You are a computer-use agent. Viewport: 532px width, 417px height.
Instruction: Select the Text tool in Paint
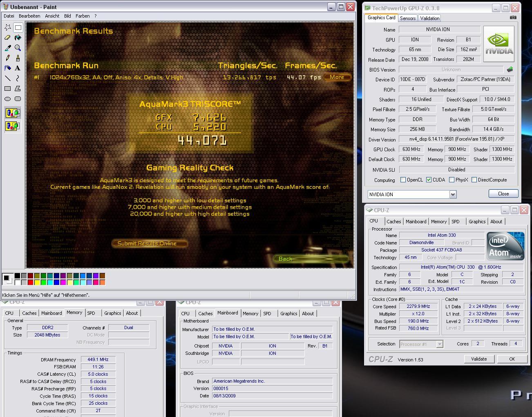click(18, 68)
